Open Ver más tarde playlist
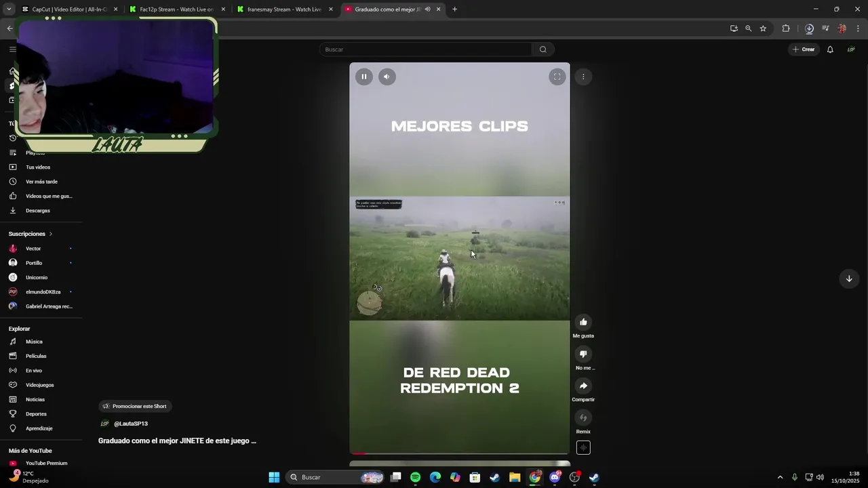Viewport: 868px width, 488px height. pos(41,182)
